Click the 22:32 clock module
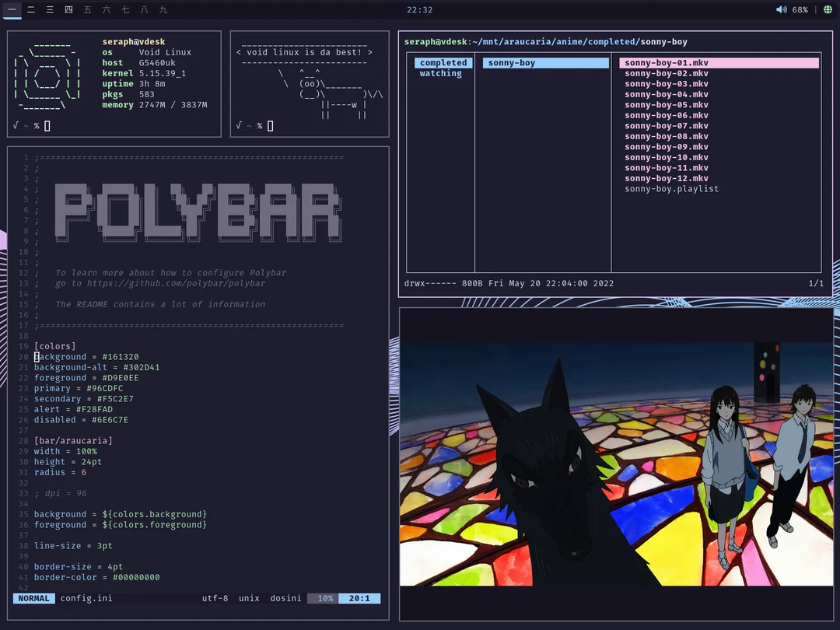Screen dimensions: 840x630 tap(420, 10)
